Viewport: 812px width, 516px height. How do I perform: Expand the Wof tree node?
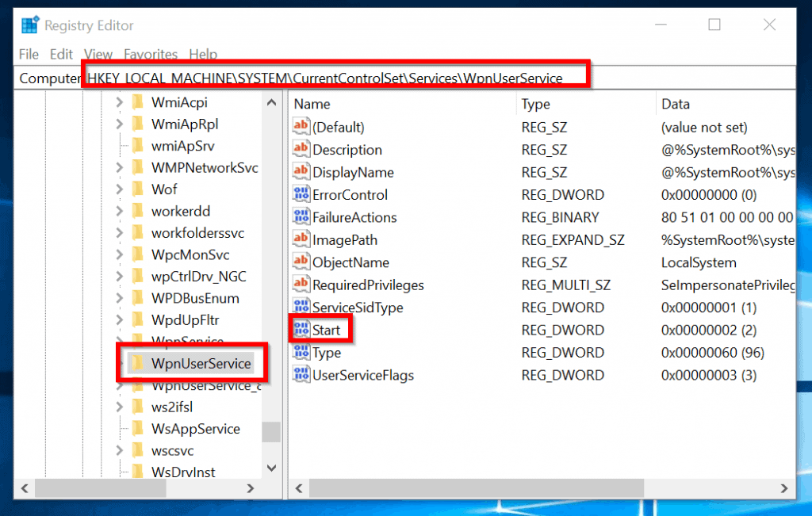click(x=120, y=189)
